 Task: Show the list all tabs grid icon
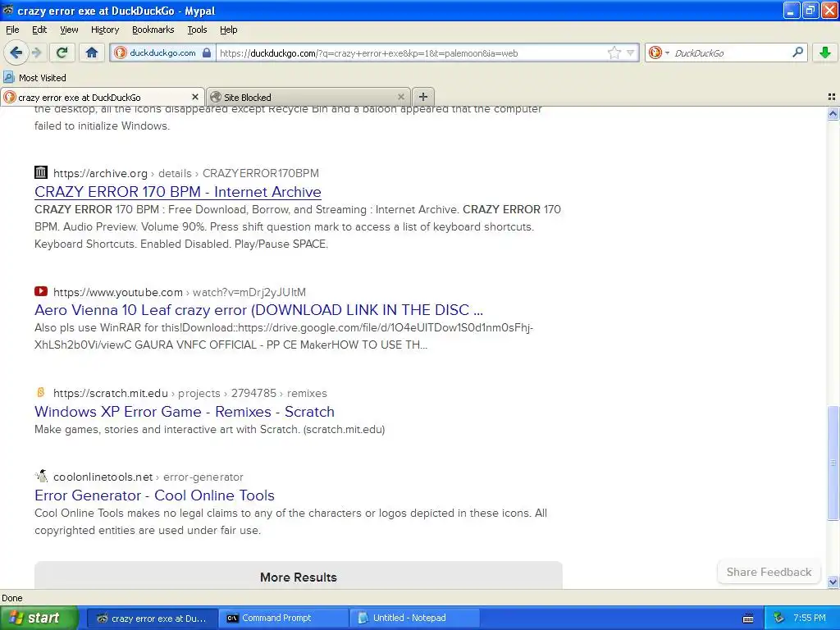[832, 97]
